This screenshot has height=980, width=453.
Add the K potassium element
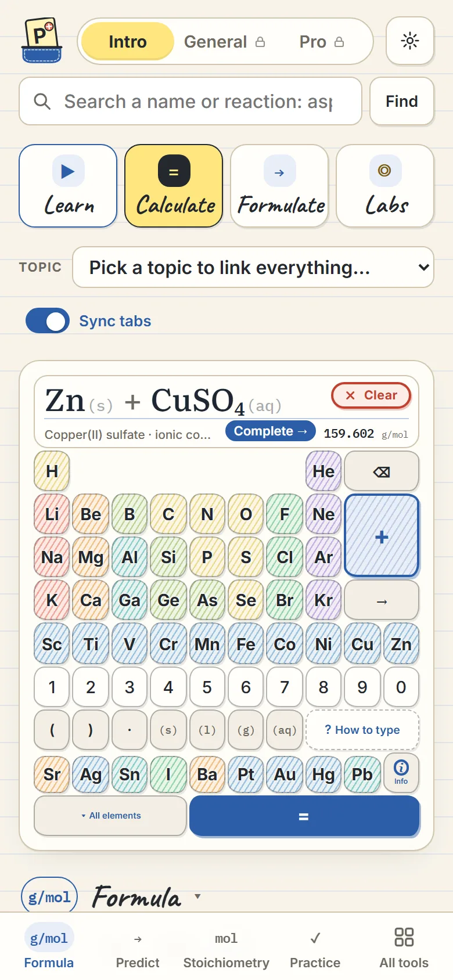(x=52, y=600)
